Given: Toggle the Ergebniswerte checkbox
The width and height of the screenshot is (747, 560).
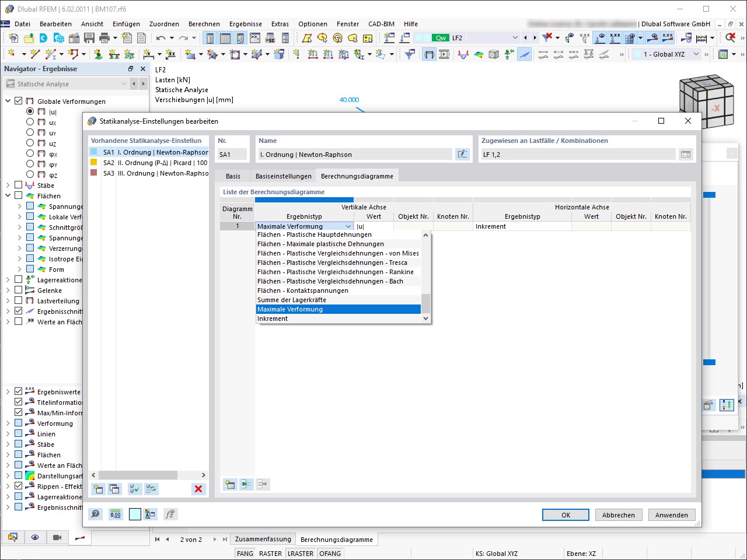Looking at the screenshot, I should [19, 391].
